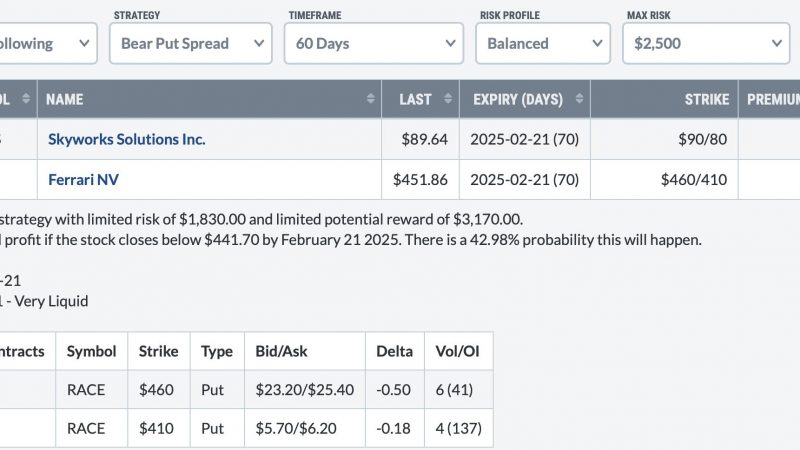Open the Strategy dropdown showing Bear Put Spread
The image size is (800, 450).
click(x=191, y=43)
